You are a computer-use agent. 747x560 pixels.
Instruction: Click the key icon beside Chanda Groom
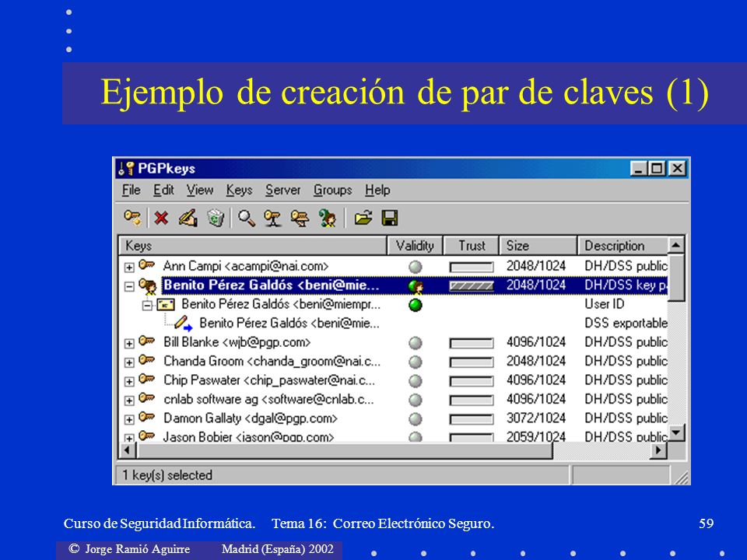[147, 360]
